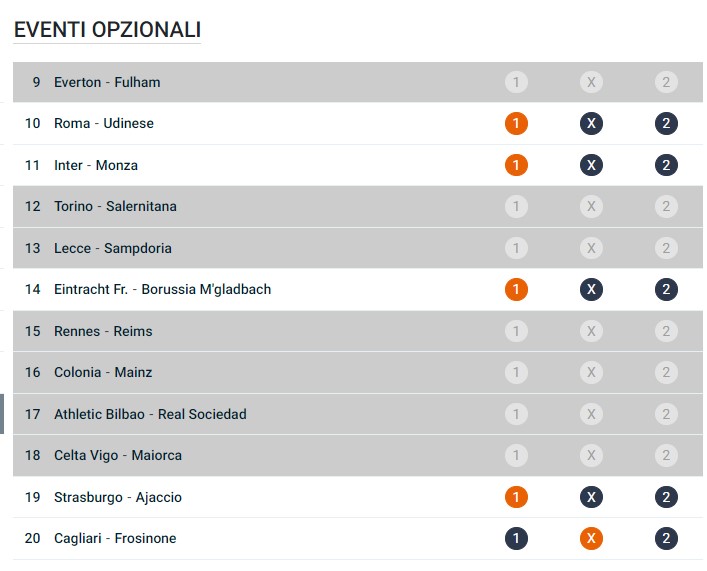Deselect 1 for Strasburgo - Ajaccio
Screen dimensions: 707x571
516,497
